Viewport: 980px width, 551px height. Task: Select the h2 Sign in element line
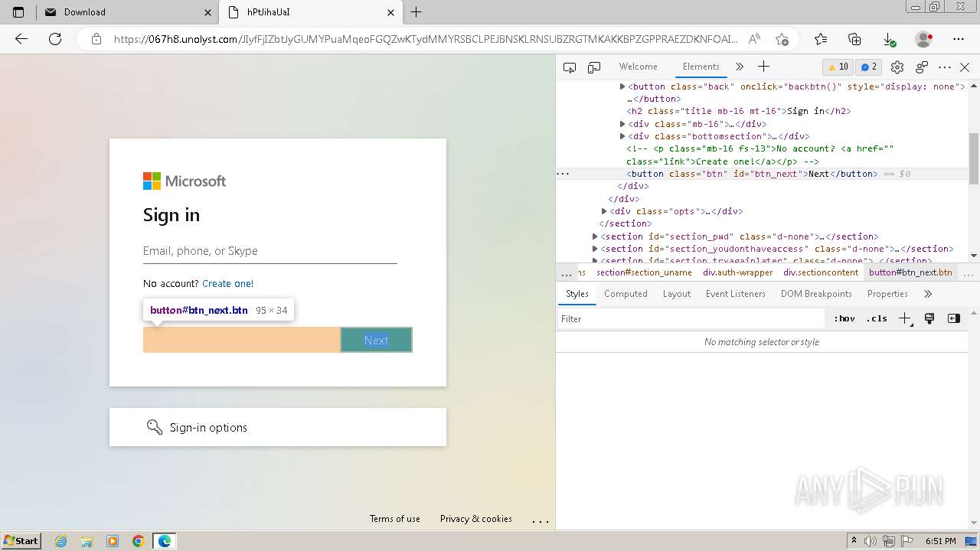738,111
